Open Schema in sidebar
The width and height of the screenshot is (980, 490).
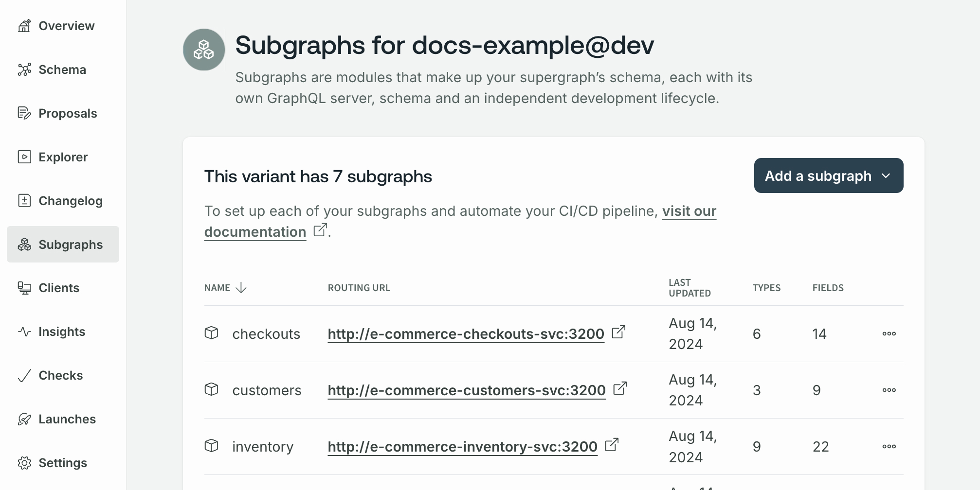[63, 70]
